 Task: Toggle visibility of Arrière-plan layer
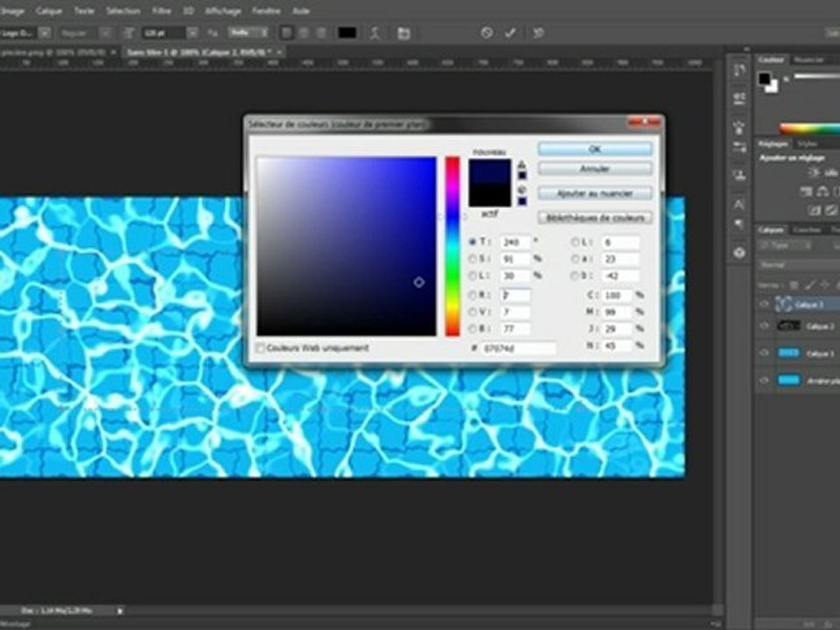point(765,381)
